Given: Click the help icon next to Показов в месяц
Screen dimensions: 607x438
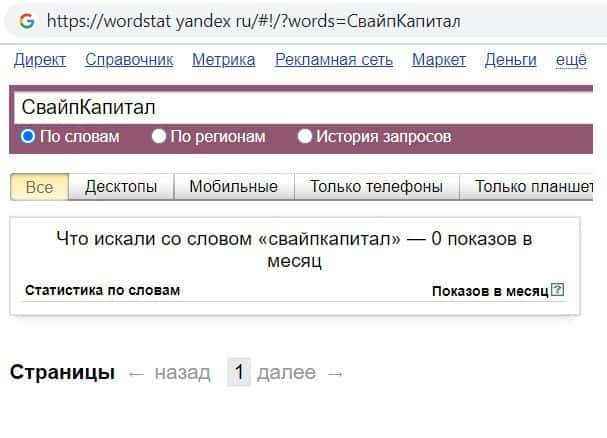Looking at the screenshot, I should 557,289.
